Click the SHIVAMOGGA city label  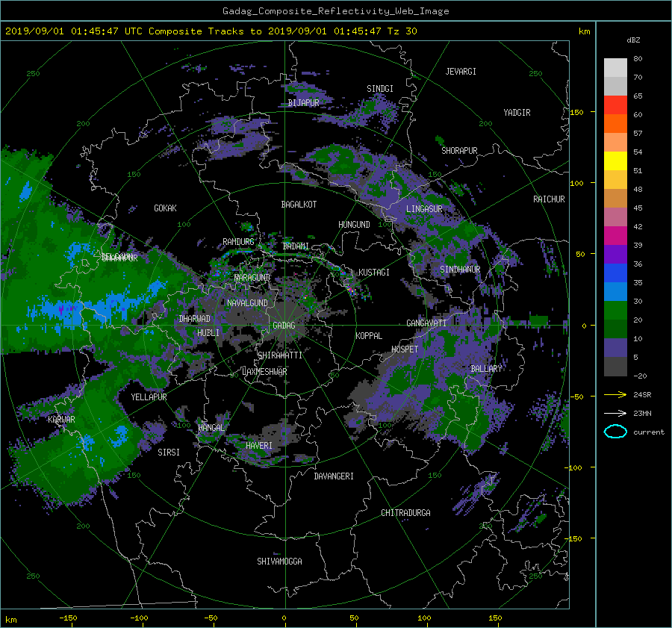[x=279, y=562]
